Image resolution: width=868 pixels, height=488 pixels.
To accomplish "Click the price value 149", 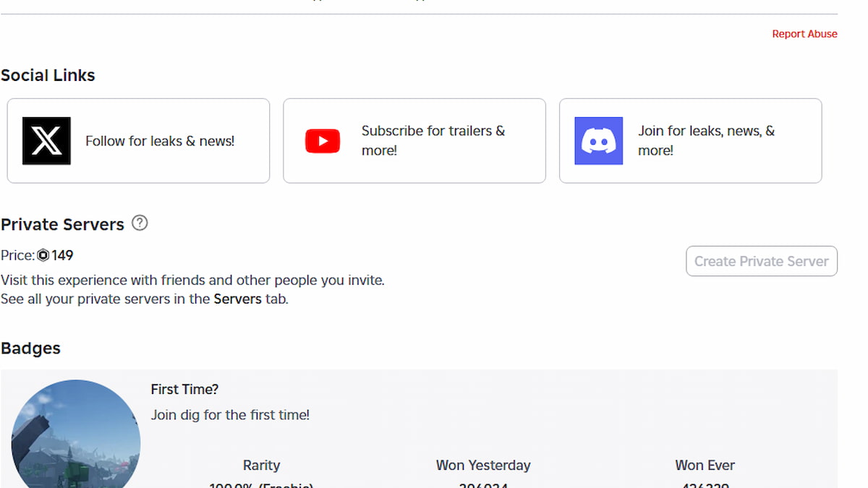I will (62, 256).
